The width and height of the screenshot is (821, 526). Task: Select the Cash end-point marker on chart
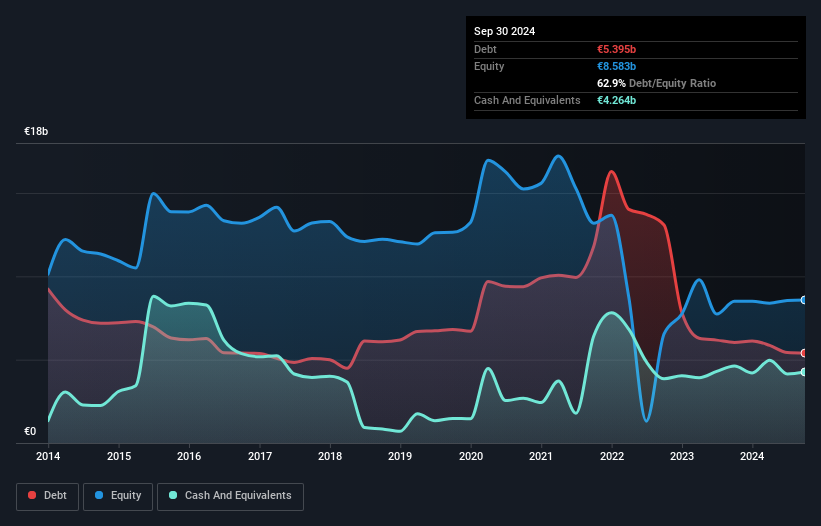[x=804, y=372]
